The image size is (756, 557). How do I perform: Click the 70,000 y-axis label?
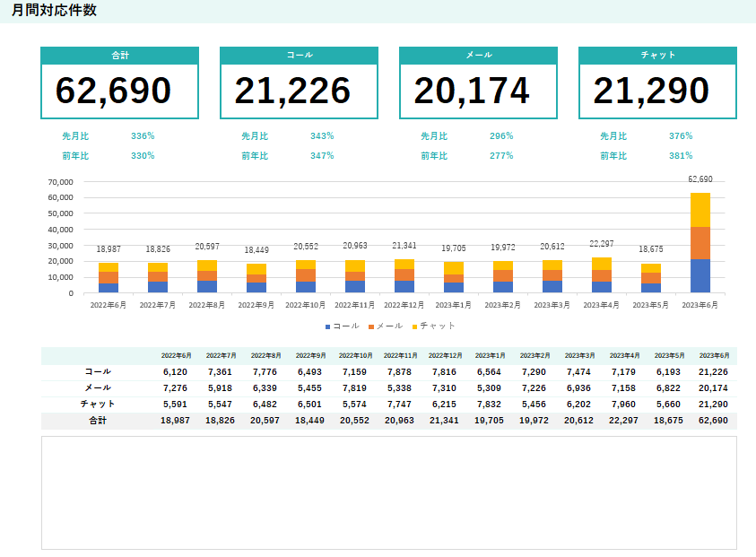[59, 181]
